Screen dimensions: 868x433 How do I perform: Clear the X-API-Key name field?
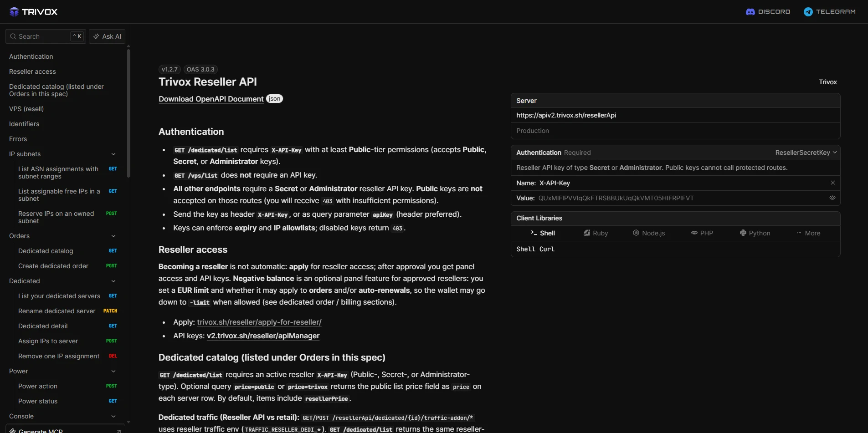click(833, 183)
